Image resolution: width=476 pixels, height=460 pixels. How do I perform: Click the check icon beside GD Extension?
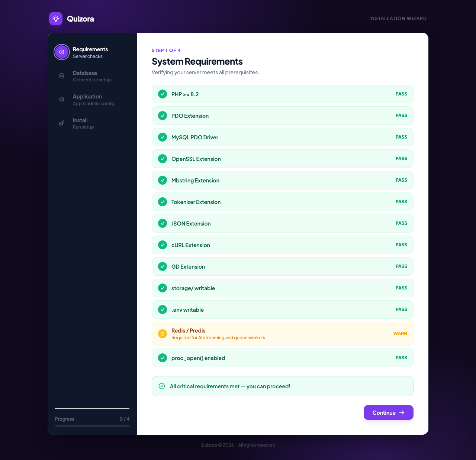[x=163, y=266]
